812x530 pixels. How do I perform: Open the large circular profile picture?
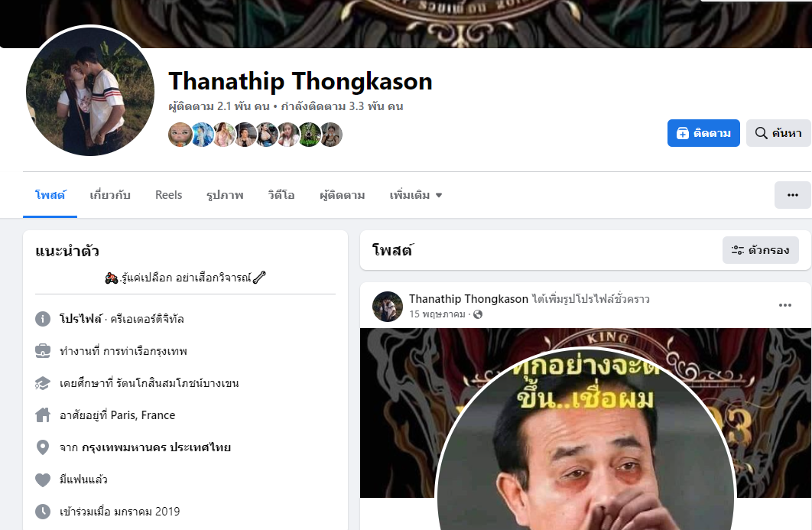(90, 91)
